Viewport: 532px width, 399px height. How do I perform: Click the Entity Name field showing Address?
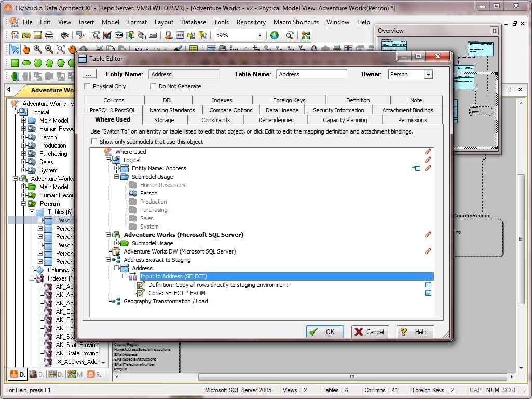pyautogui.click(x=184, y=74)
